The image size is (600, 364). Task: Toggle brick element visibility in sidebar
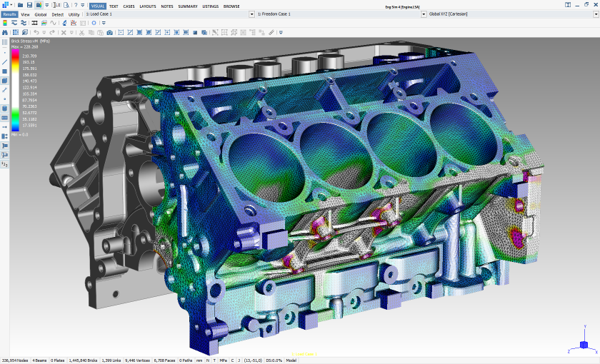(5, 81)
